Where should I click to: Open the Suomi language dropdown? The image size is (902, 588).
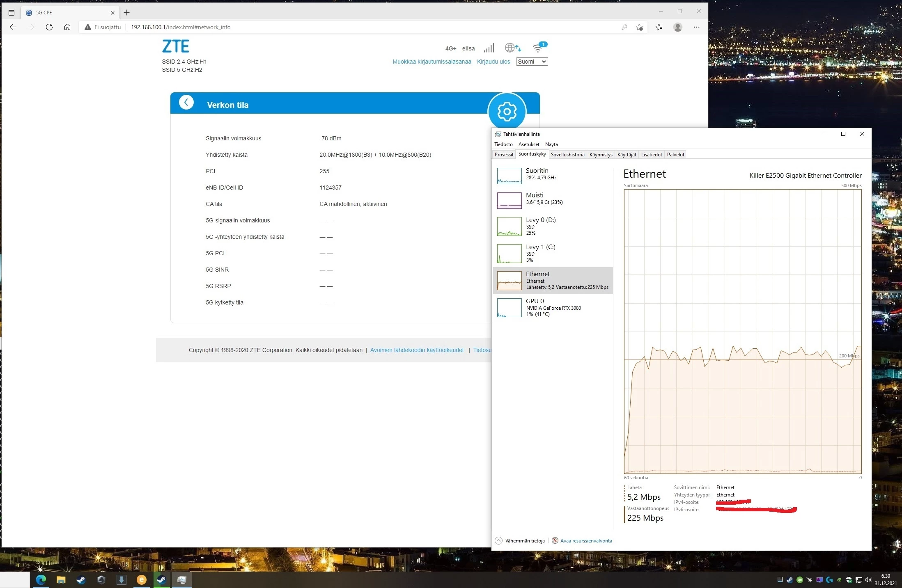[x=532, y=62]
